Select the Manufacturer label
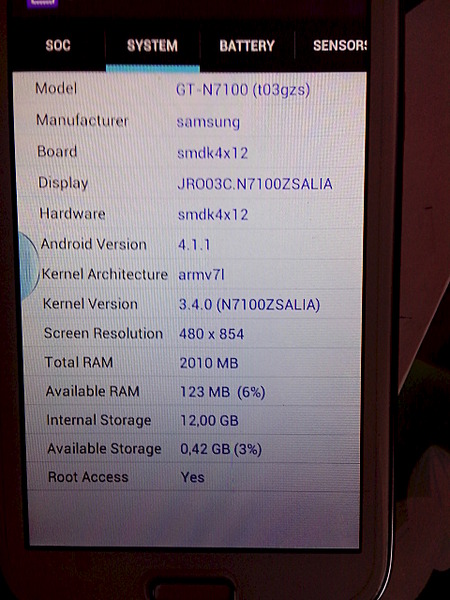Screen dimensions: 450x600 (x=82, y=120)
